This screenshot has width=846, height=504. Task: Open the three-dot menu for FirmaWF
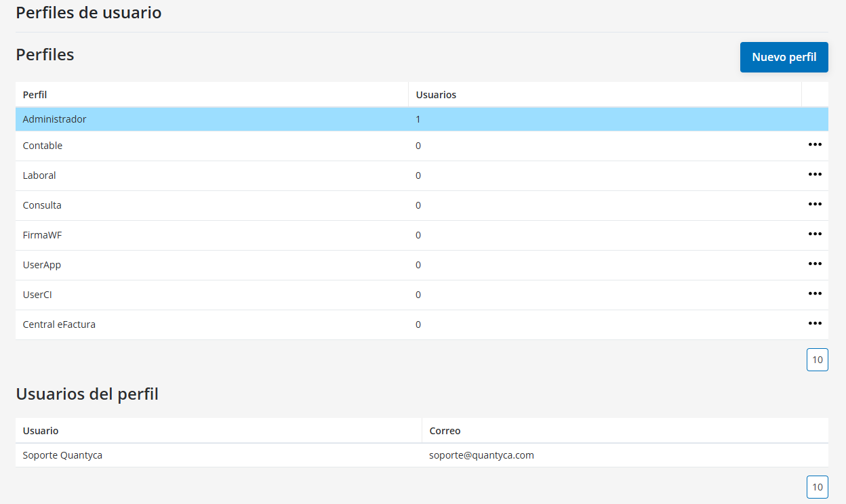click(x=815, y=234)
